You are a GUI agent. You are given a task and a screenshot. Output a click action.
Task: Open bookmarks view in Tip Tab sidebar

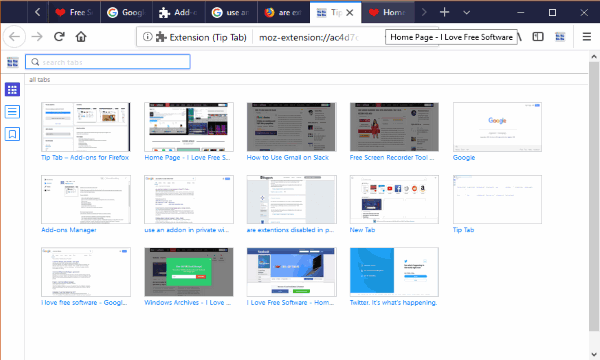tap(12, 134)
